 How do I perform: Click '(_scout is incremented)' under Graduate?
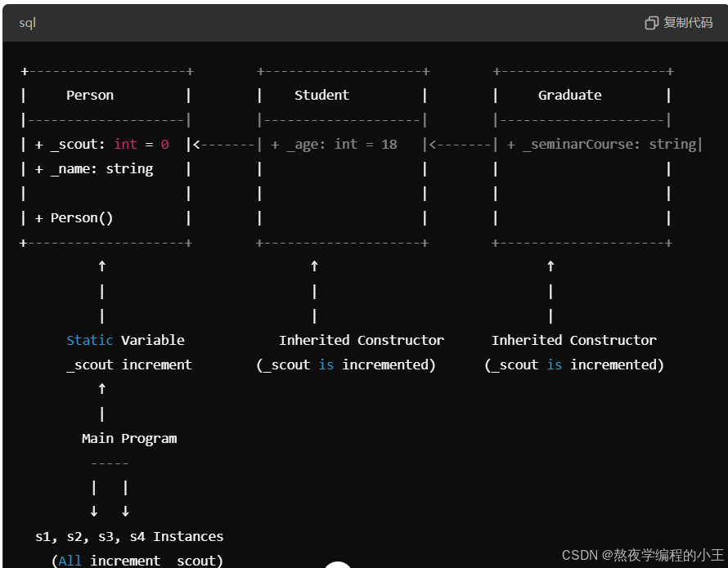(x=574, y=365)
